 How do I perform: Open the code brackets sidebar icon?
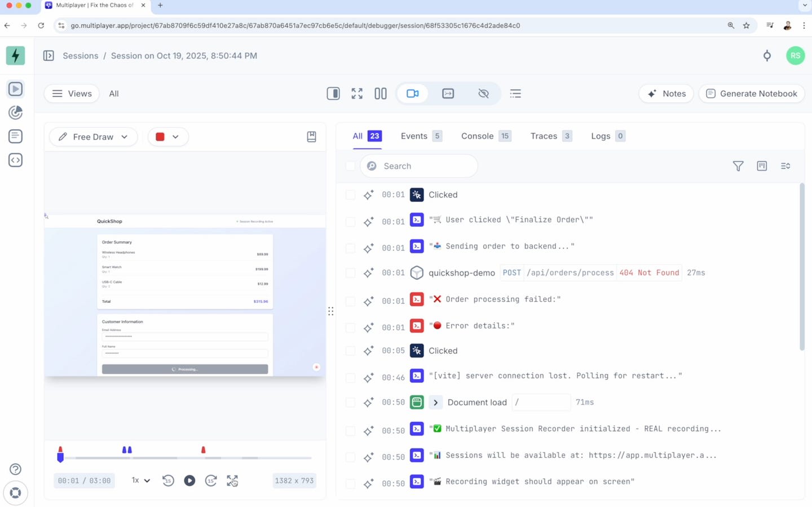click(x=15, y=160)
